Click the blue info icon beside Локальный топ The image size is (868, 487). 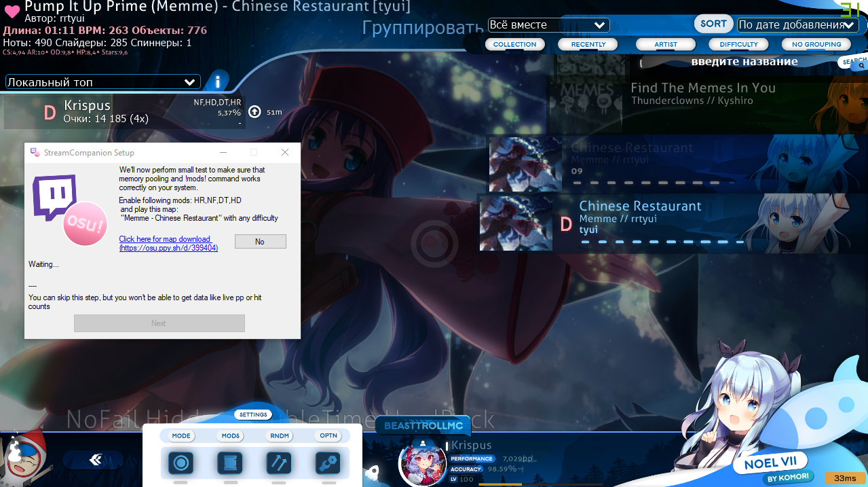217,82
